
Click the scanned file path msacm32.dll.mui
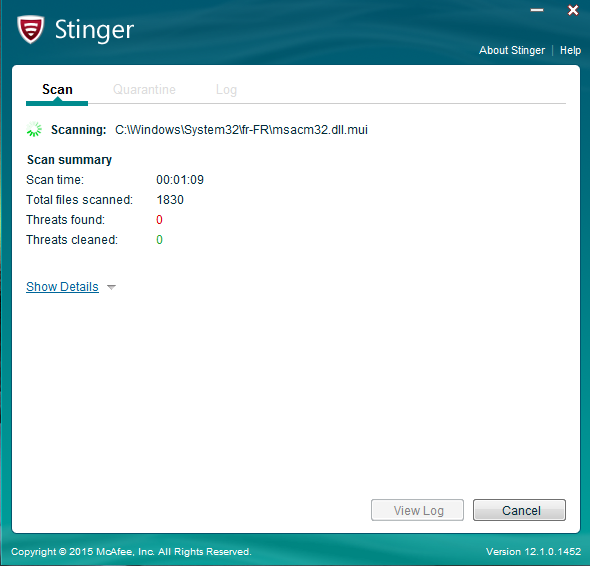pyautogui.click(x=241, y=129)
